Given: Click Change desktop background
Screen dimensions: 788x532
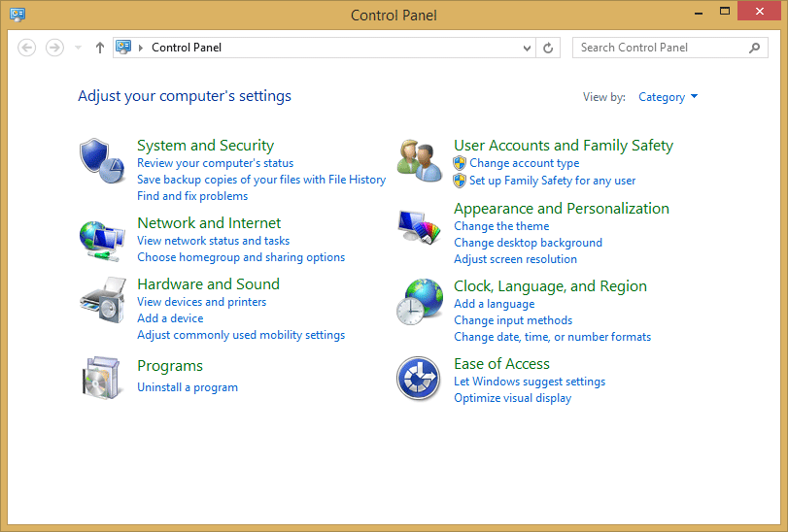Looking at the screenshot, I should point(529,243).
